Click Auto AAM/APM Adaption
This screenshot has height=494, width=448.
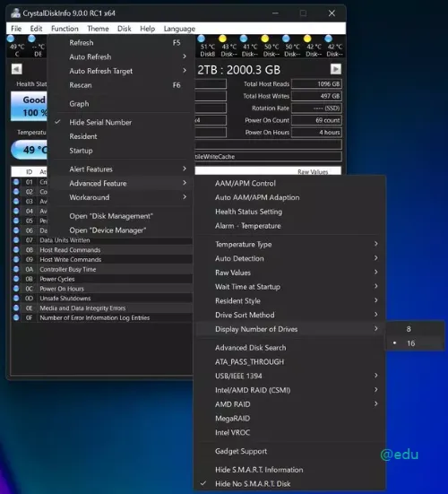pos(289,197)
